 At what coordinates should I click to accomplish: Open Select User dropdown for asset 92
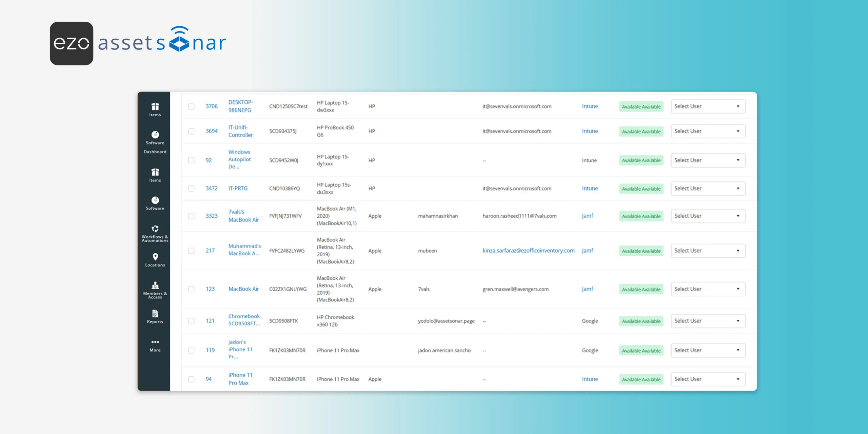tap(708, 160)
